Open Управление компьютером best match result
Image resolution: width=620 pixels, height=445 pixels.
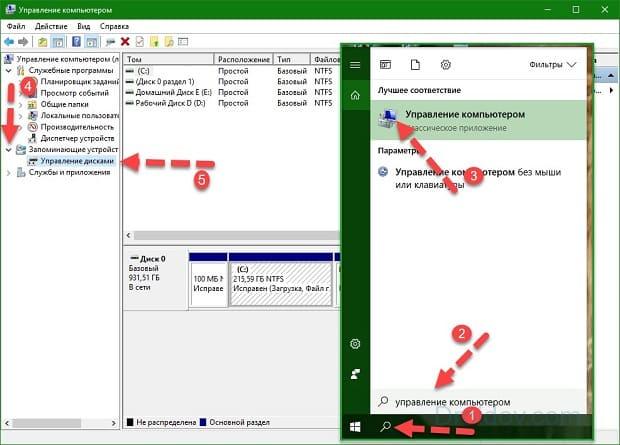[x=478, y=120]
